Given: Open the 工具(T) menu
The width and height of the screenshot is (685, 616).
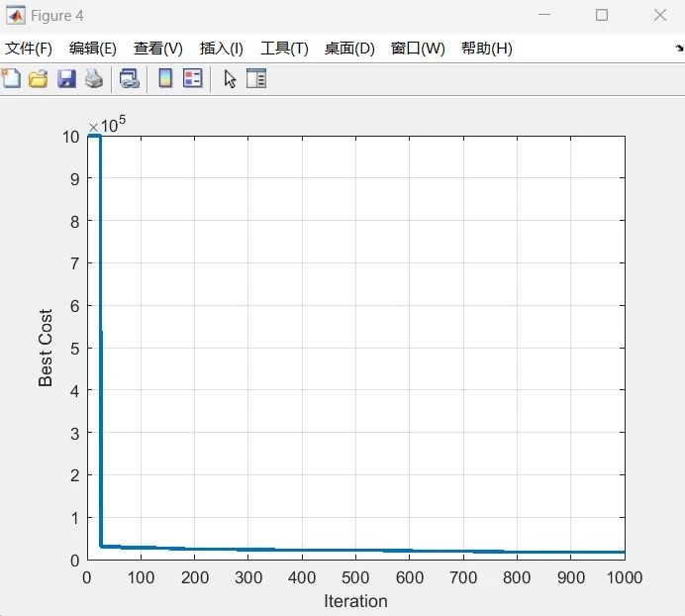Looking at the screenshot, I should [284, 49].
